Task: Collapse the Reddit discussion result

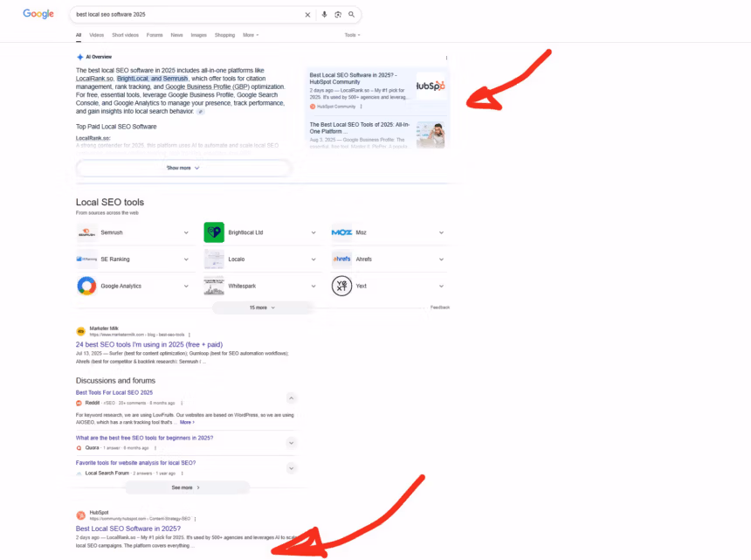Action: point(292,398)
